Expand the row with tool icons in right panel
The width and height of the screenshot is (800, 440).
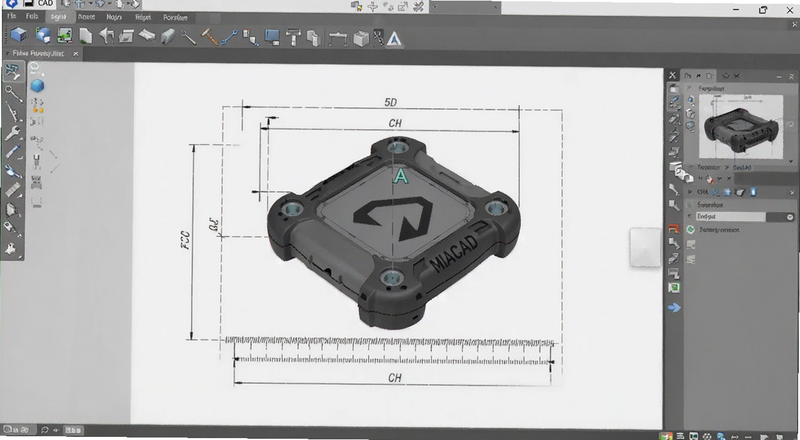point(690,192)
